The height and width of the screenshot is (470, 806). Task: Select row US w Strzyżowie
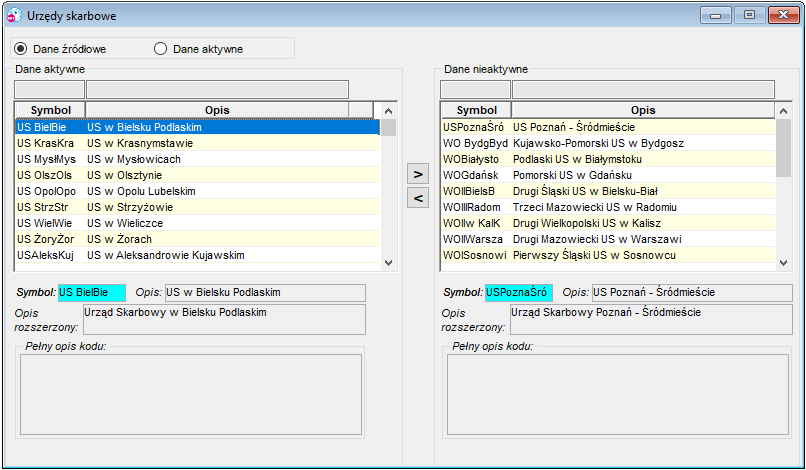tap(198, 207)
